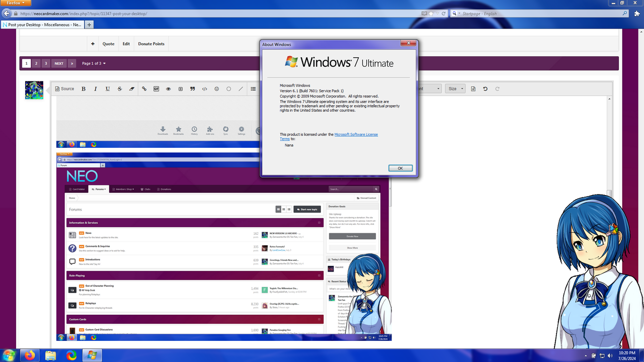This screenshot has height=362, width=644.
Task: Open the emoji picker smiley icon
Action: pos(217,89)
